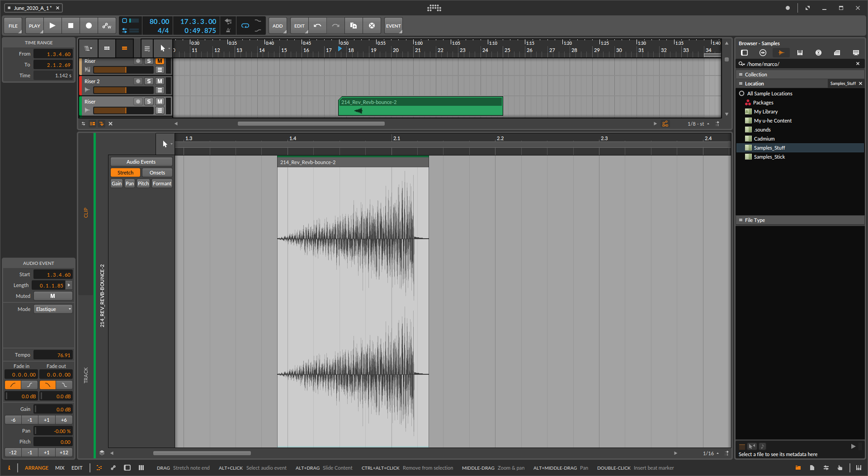The image size is (868, 476).
Task: Adjust volume fader of Riser 2 track
Action: click(123, 90)
